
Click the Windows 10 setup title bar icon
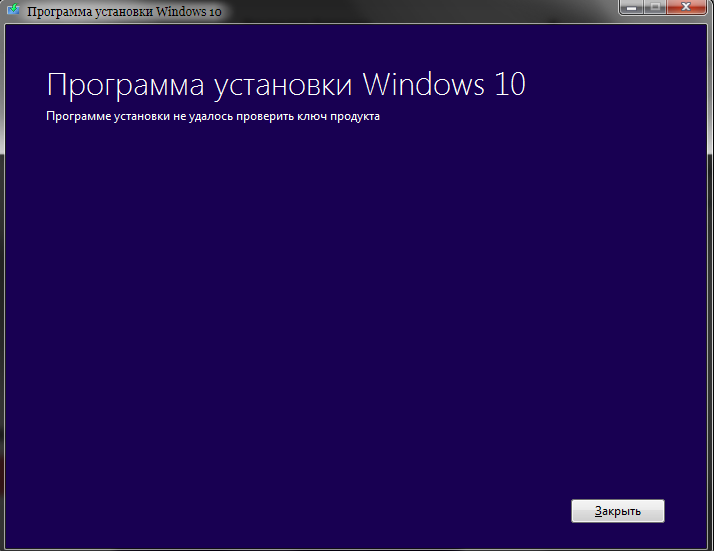coord(14,9)
